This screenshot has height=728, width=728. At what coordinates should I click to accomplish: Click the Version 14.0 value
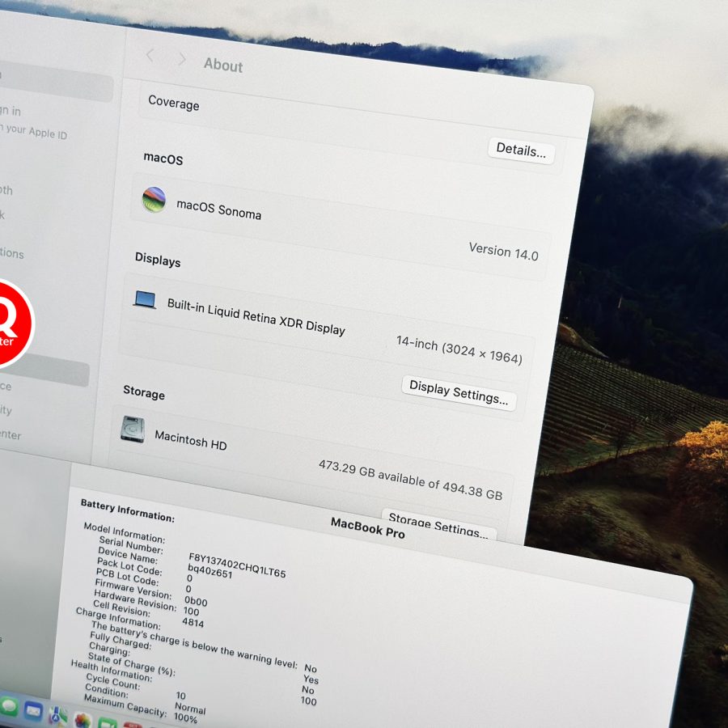[x=504, y=252]
